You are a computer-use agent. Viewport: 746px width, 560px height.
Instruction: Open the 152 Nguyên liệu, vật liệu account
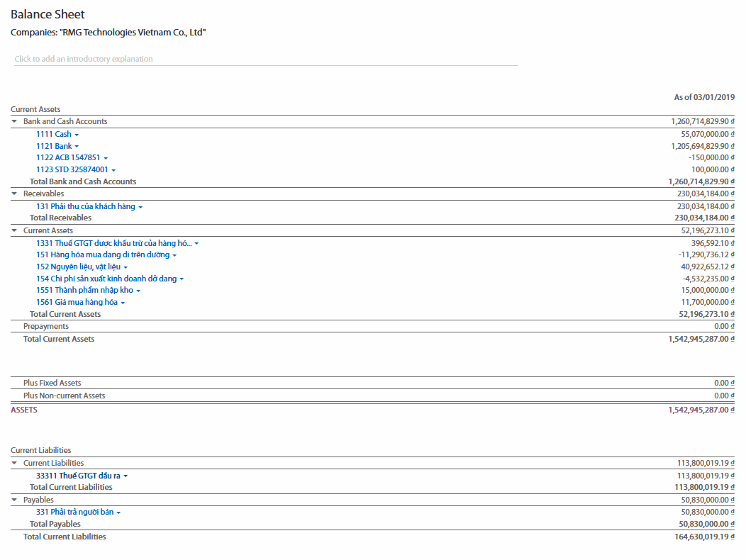[78, 267]
